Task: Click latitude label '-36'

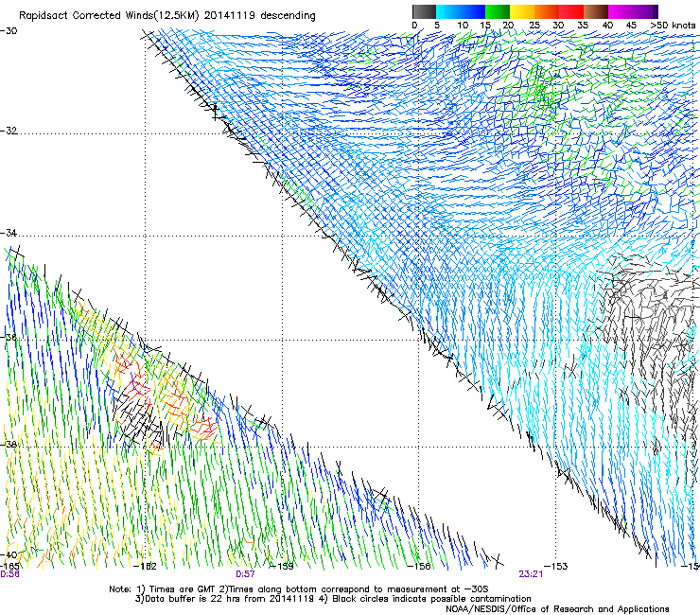Action: 9,337
